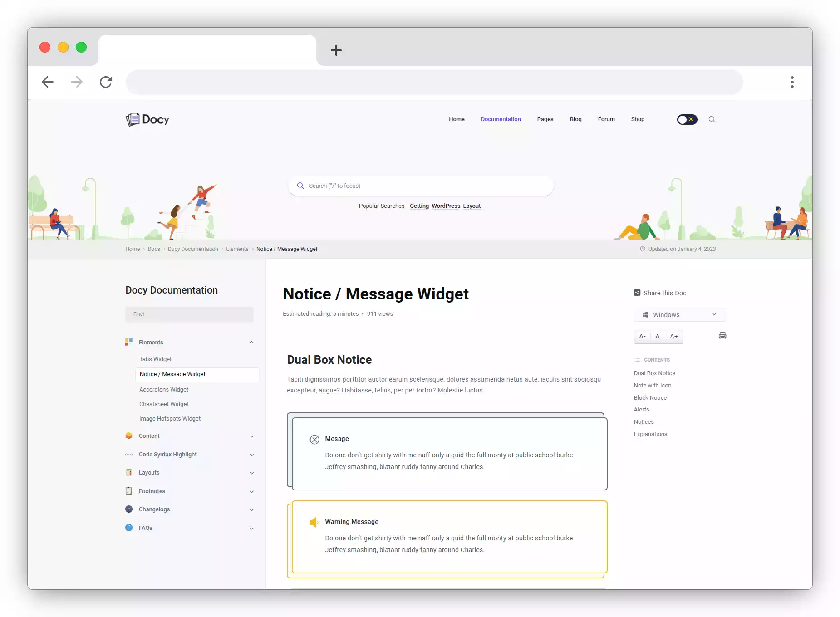Expand the Footnotes section chevron
The width and height of the screenshot is (840, 617).
point(251,492)
